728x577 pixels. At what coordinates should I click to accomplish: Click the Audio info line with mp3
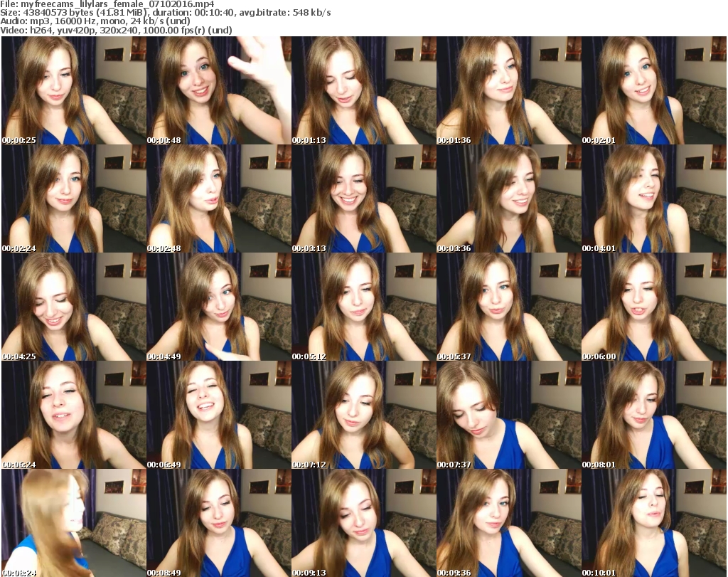(95, 21)
